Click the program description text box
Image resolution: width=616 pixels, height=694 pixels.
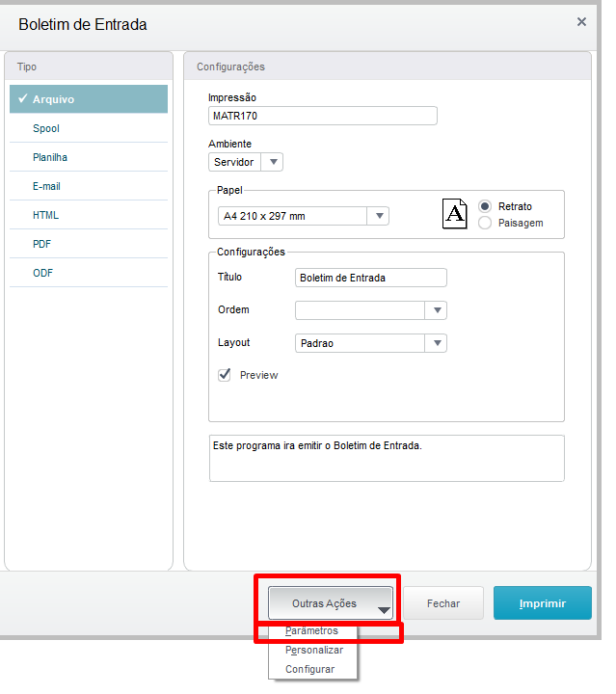387,458
